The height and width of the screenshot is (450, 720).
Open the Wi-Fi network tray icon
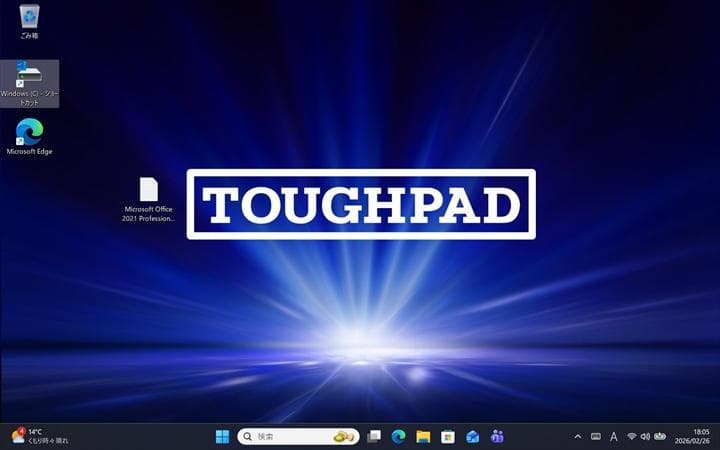pos(632,436)
